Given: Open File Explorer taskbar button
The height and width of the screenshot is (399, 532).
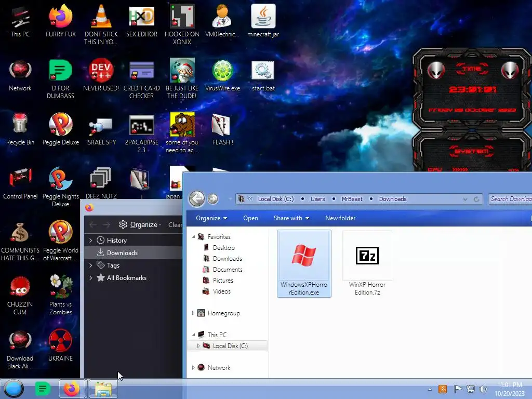Looking at the screenshot, I should (x=103, y=389).
